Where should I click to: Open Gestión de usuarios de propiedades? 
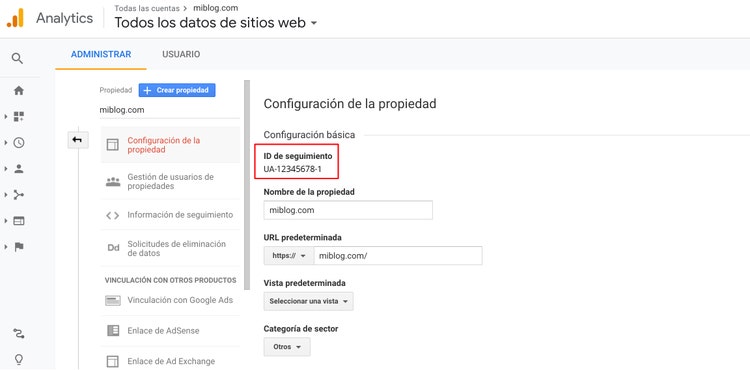[170, 182]
